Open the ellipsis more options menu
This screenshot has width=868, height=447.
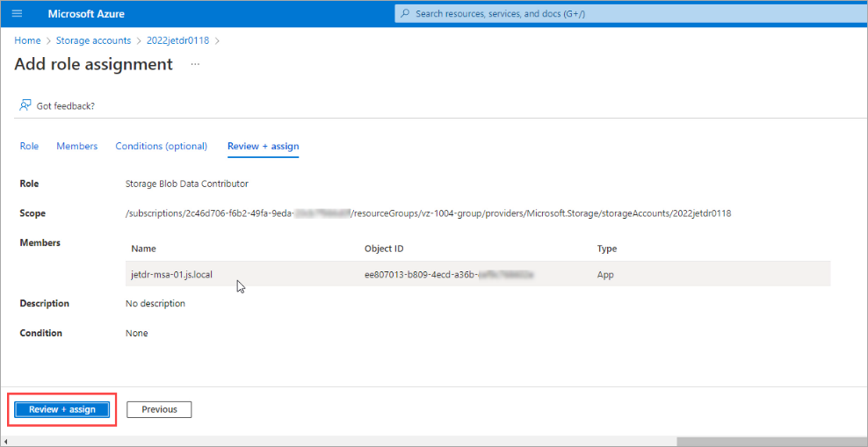pyautogui.click(x=195, y=64)
